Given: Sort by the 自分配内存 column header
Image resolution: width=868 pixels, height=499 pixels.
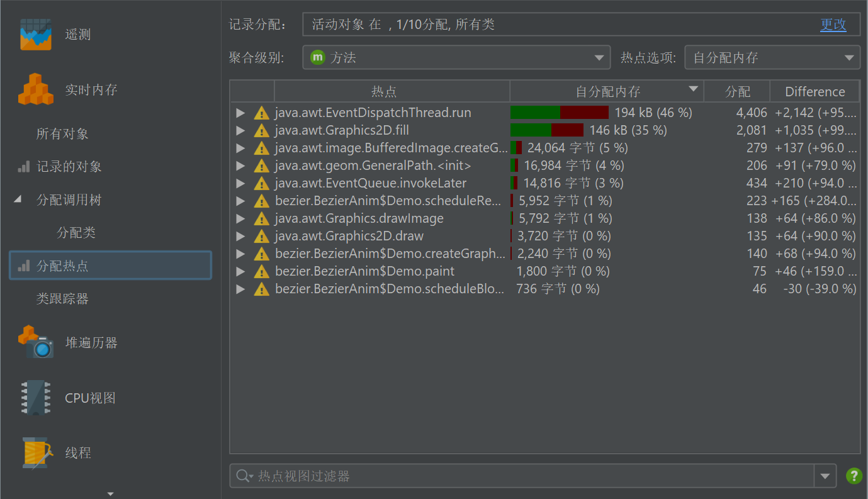Looking at the screenshot, I should (x=607, y=92).
